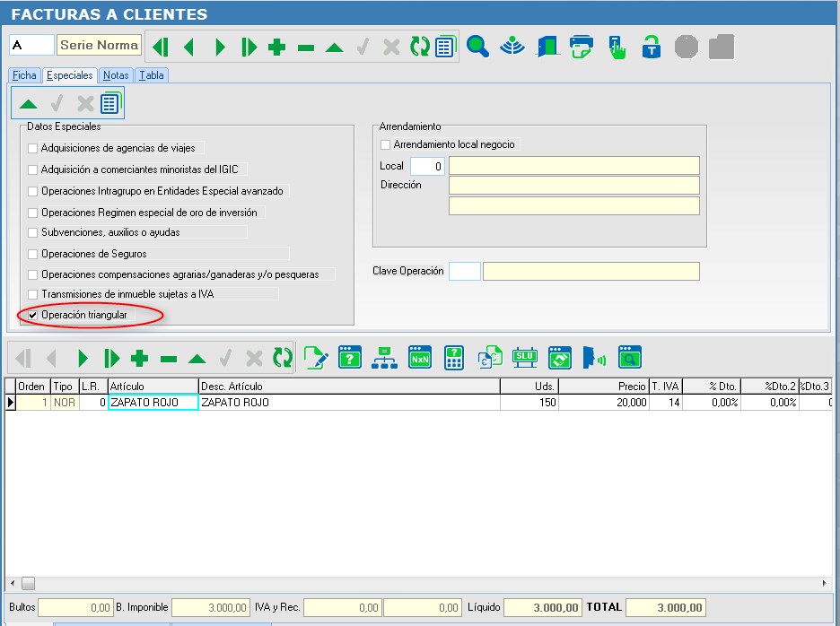Click the gray circle icon
840x626 pixels.
click(687, 47)
